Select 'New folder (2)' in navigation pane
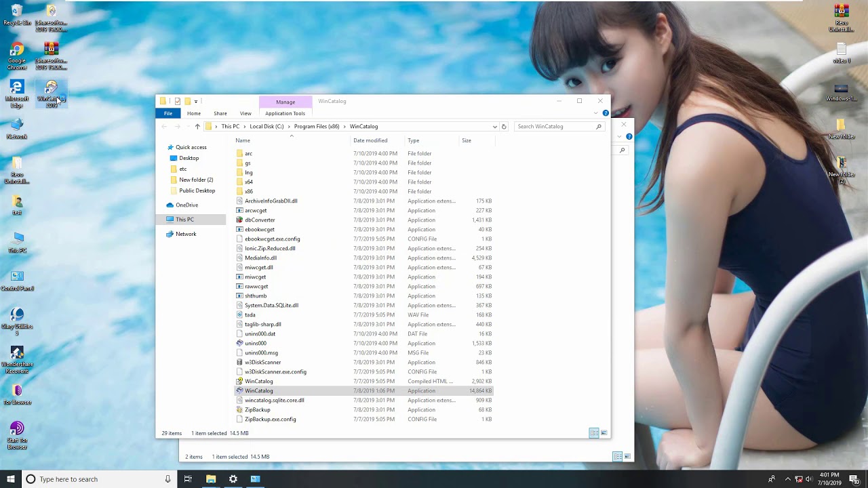The width and height of the screenshot is (868, 488). coord(196,180)
